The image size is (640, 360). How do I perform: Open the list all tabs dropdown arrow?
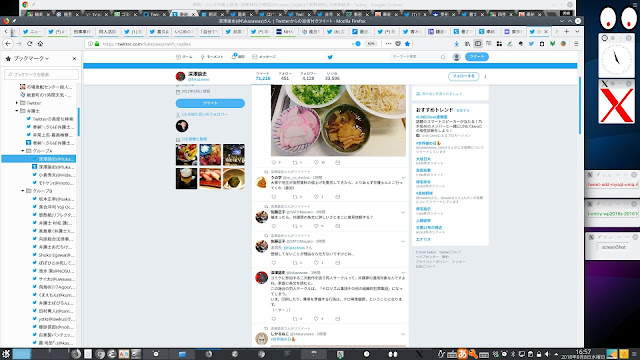point(577,31)
